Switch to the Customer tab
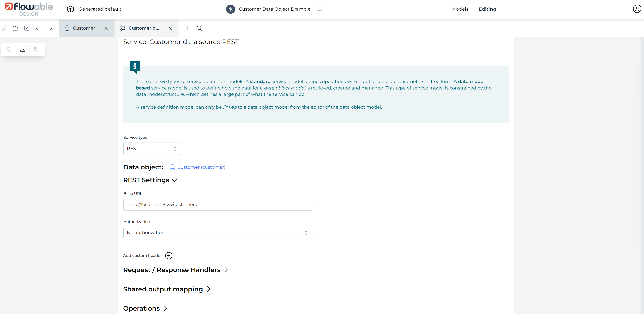Viewport: 644px width, 314px height. click(x=84, y=28)
